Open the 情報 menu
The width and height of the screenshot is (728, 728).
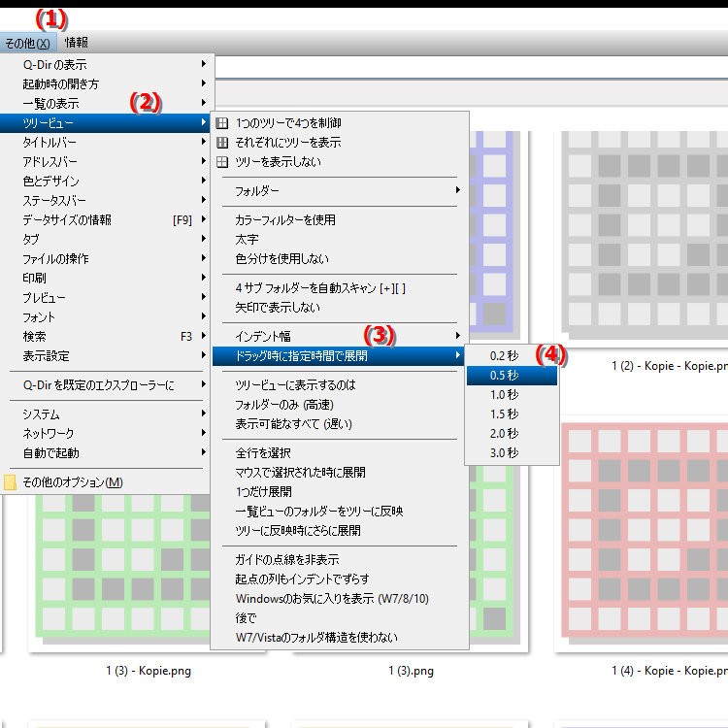pyautogui.click(x=77, y=43)
